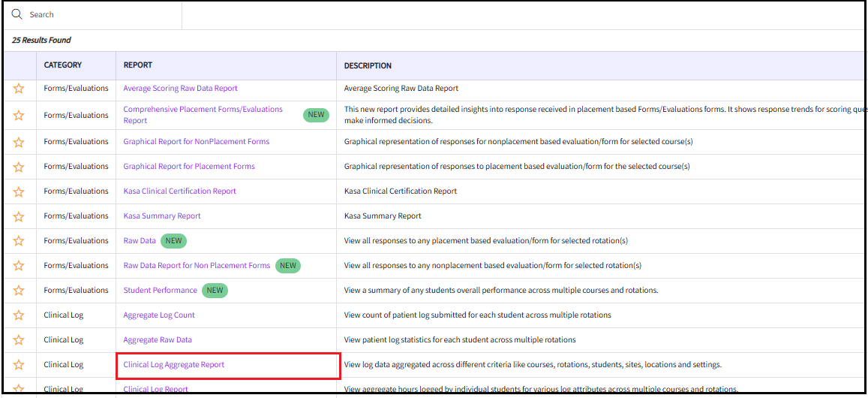Image resolution: width=868 pixels, height=398 pixels.
Task: Open the Kasa Summary Report link
Action: pyautogui.click(x=162, y=216)
